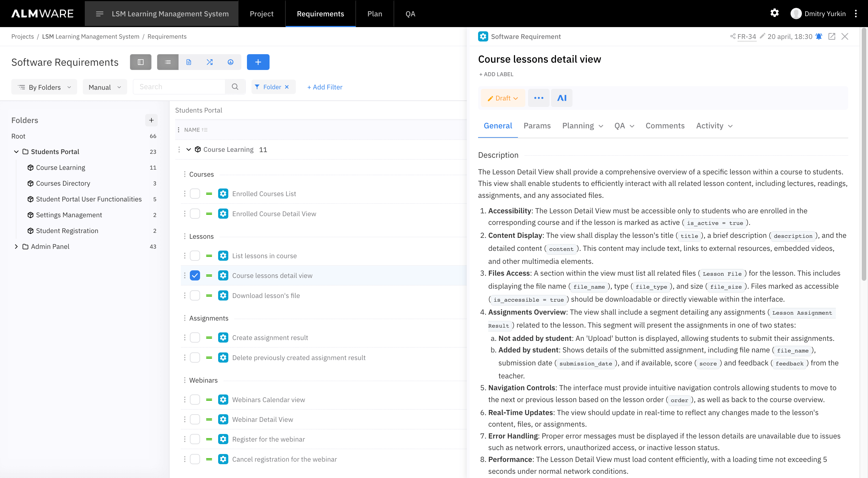This screenshot has width=868, height=478.
Task: Click the priority indicator icon on List lessons in course
Action: point(209,255)
